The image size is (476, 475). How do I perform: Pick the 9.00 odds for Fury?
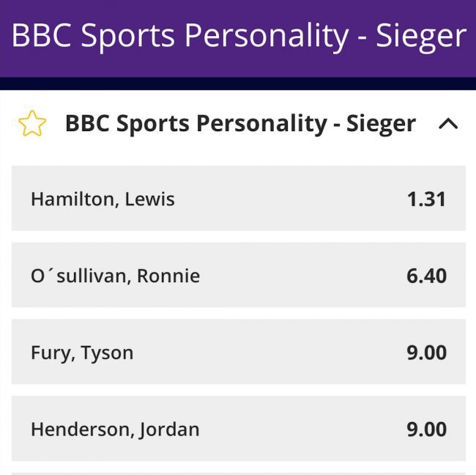pyautogui.click(x=426, y=353)
